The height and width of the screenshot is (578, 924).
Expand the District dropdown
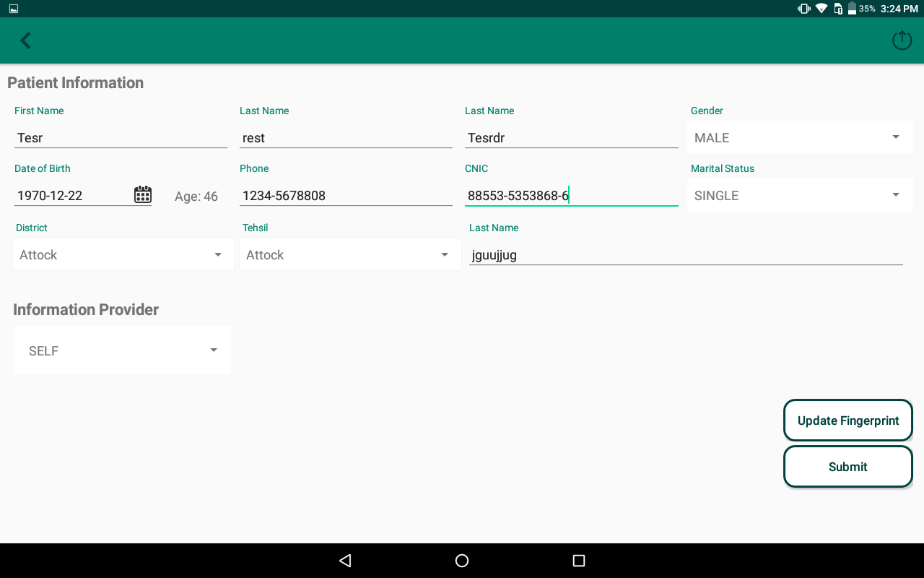pos(123,254)
